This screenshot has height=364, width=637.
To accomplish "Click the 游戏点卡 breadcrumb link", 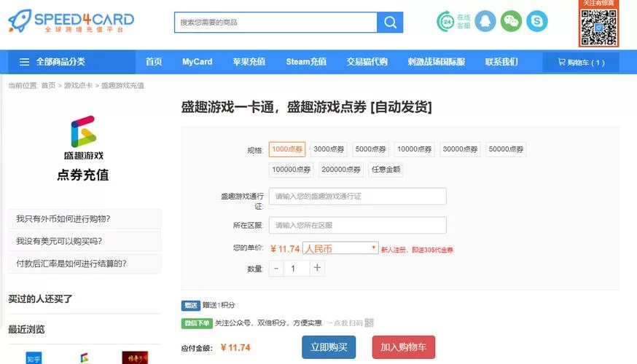I will pyautogui.click(x=78, y=86).
